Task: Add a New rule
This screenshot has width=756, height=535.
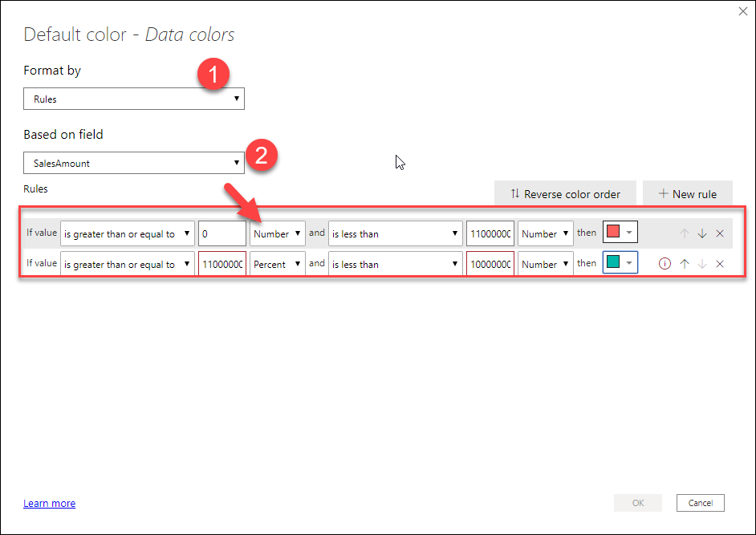Action: [x=687, y=194]
